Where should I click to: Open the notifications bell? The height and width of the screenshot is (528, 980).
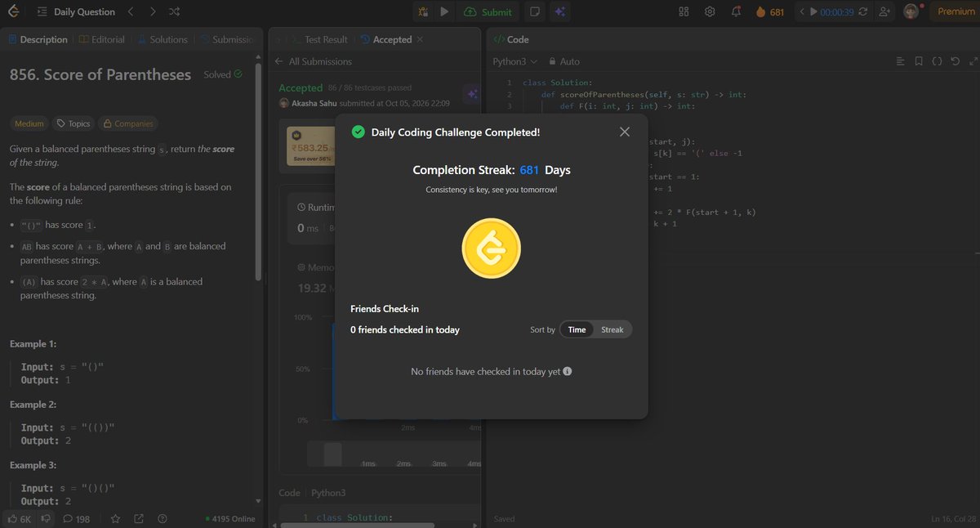coord(737,12)
